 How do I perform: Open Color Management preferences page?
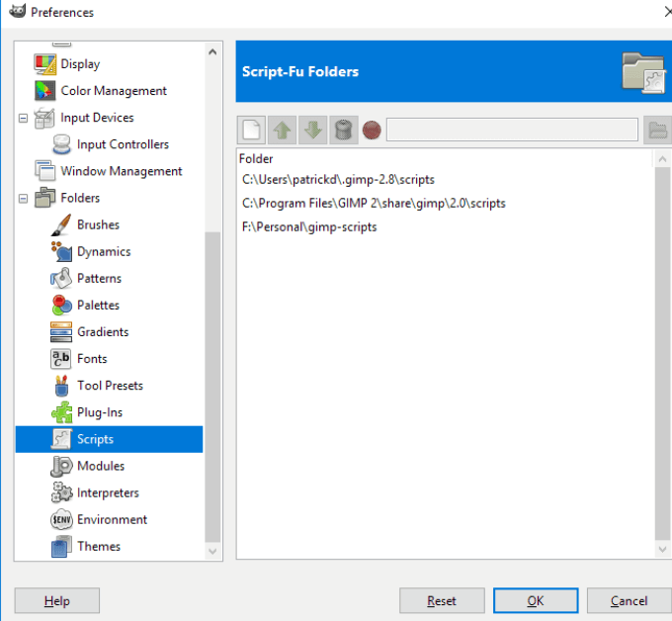[x=114, y=91]
